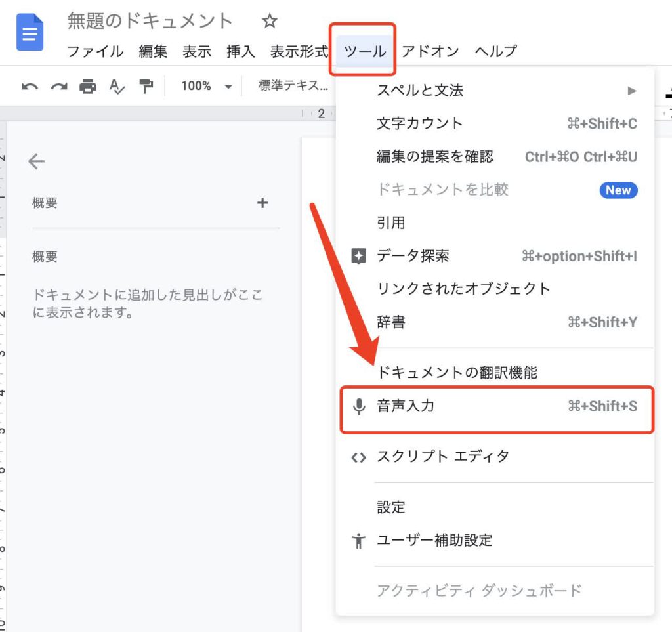Rename the 無題のドキュメント title field
The image size is (672, 632).
click(150, 22)
